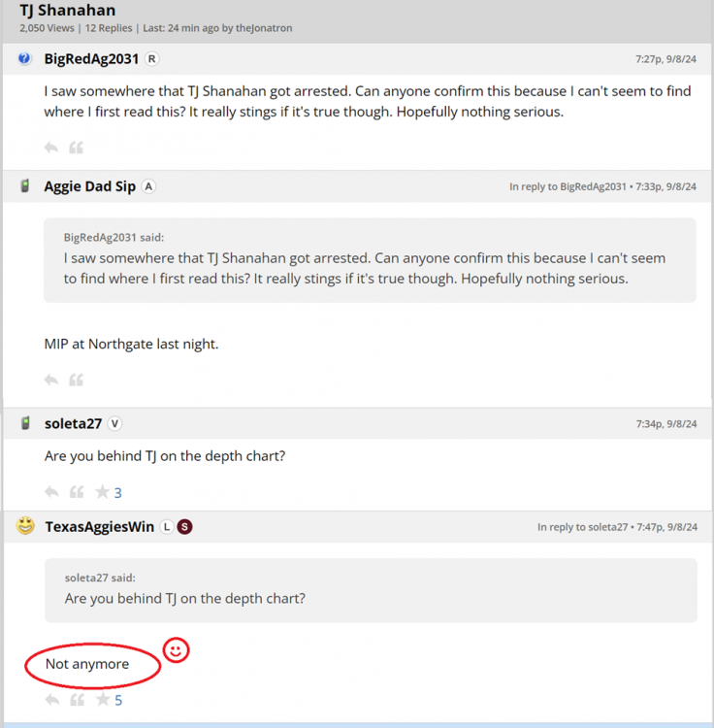The width and height of the screenshot is (714, 728).
Task: Click the quote icon under TexasAggiesWin's post
Action: tap(76, 699)
